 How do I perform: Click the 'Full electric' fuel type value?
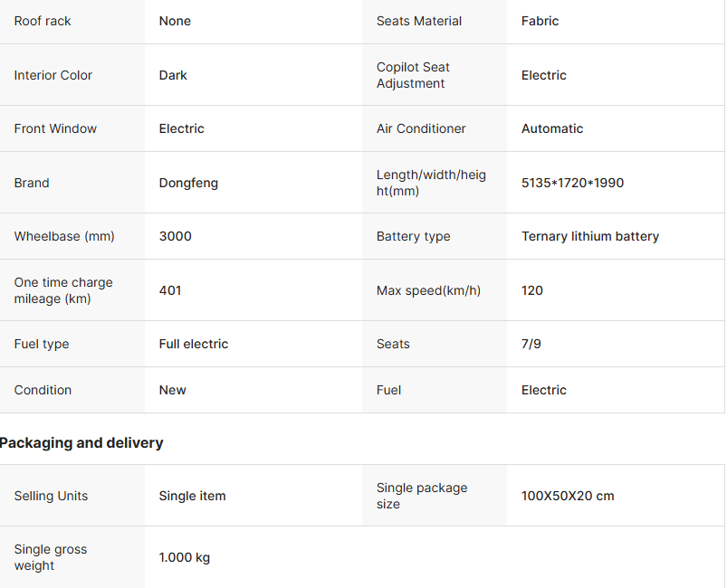[x=194, y=344]
